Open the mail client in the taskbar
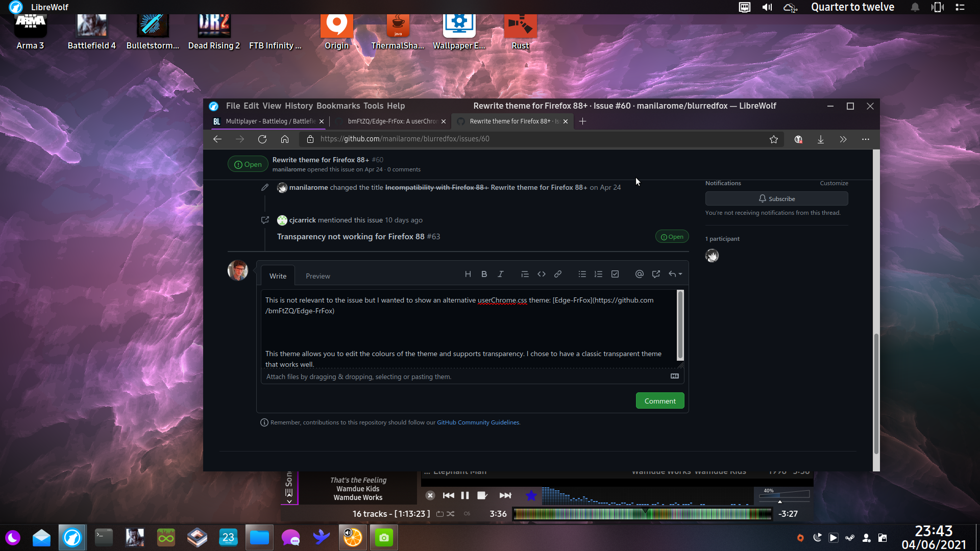This screenshot has height=551, width=980. (41, 537)
